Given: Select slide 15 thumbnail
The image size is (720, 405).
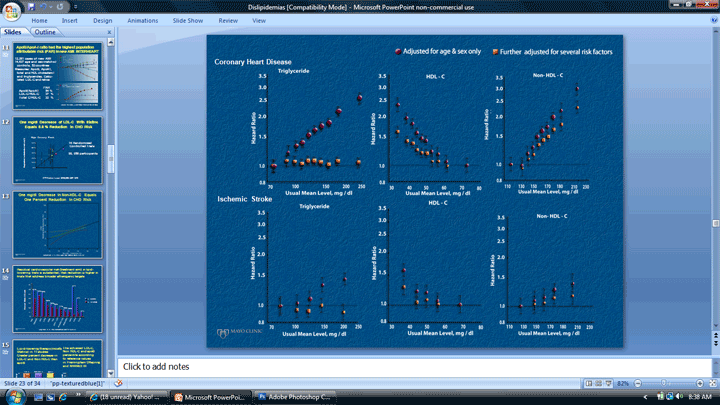Looking at the screenshot, I should (x=57, y=359).
